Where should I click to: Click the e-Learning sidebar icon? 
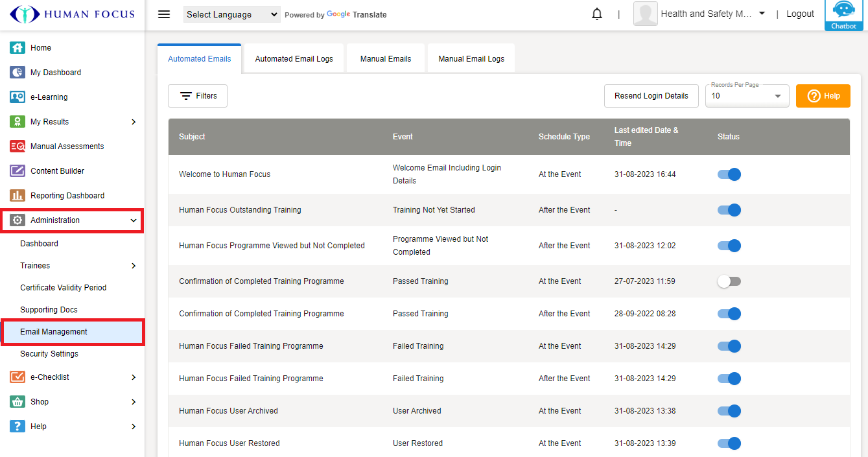tap(18, 97)
